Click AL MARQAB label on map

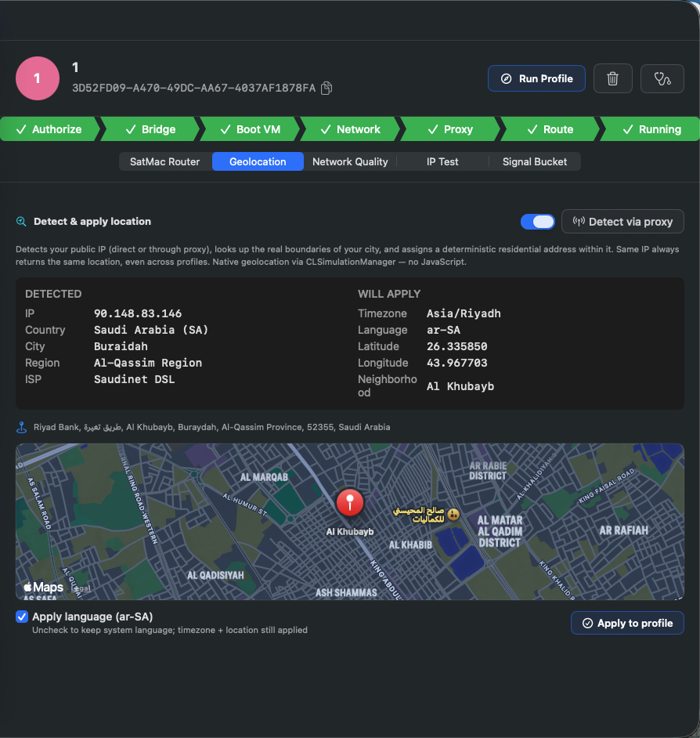click(x=264, y=477)
